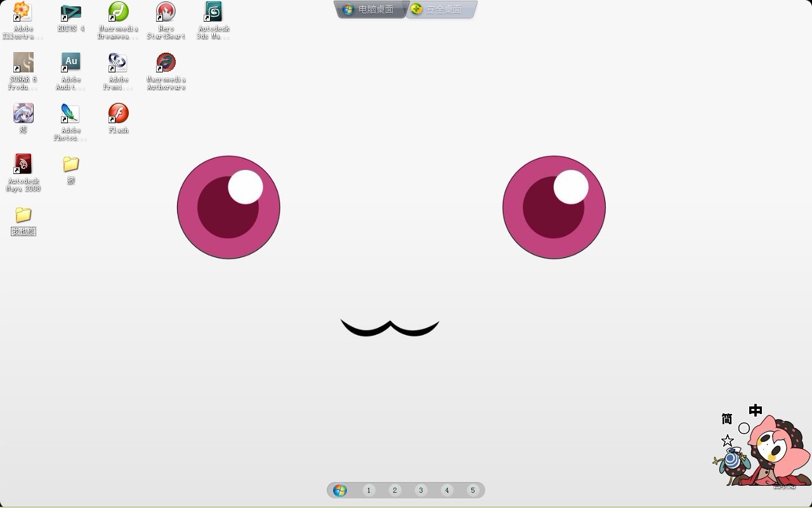
Task: Click the Macromedia Authorware icon
Action: coord(166,63)
